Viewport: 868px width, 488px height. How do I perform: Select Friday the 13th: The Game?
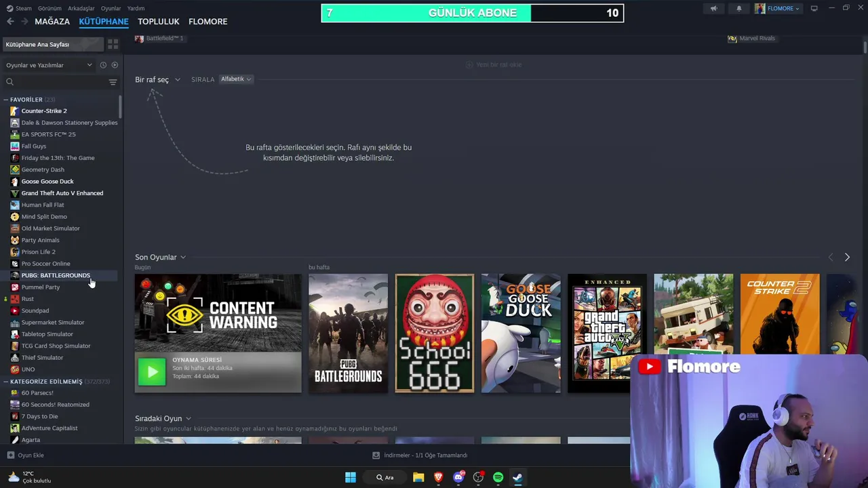pyautogui.click(x=58, y=158)
